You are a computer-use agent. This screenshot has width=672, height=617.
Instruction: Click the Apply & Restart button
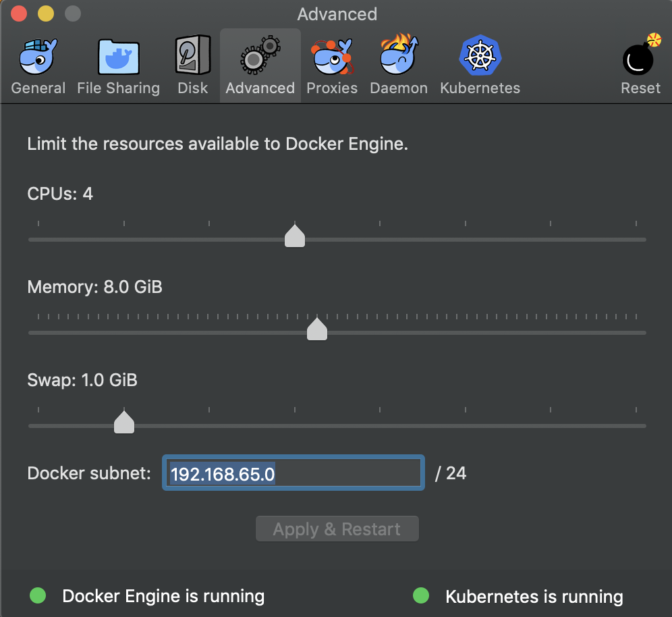[337, 529]
